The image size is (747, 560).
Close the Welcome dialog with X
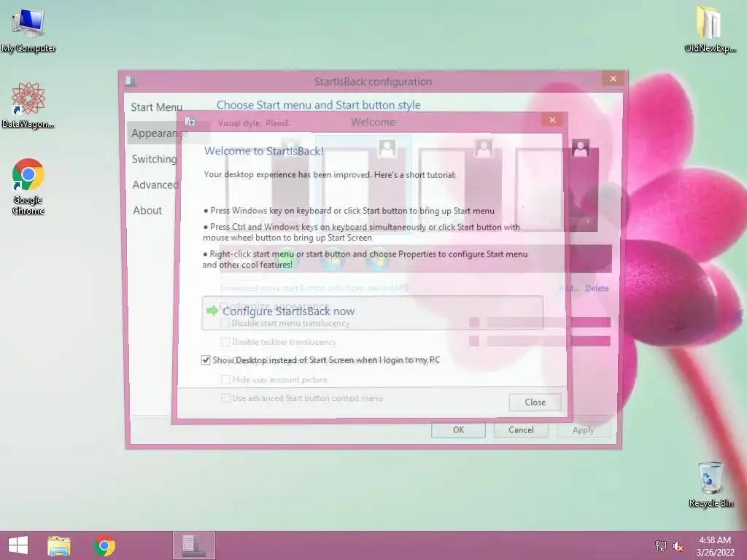552,120
